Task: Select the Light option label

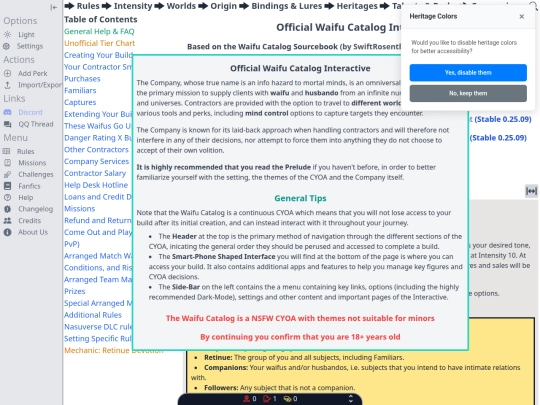Action: (27, 34)
